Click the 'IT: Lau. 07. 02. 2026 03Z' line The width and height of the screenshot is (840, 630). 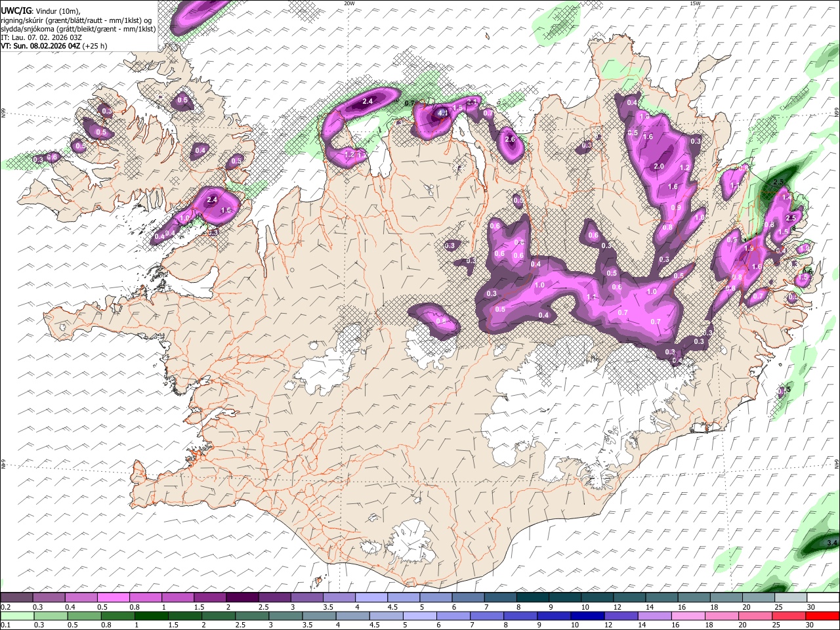point(41,37)
